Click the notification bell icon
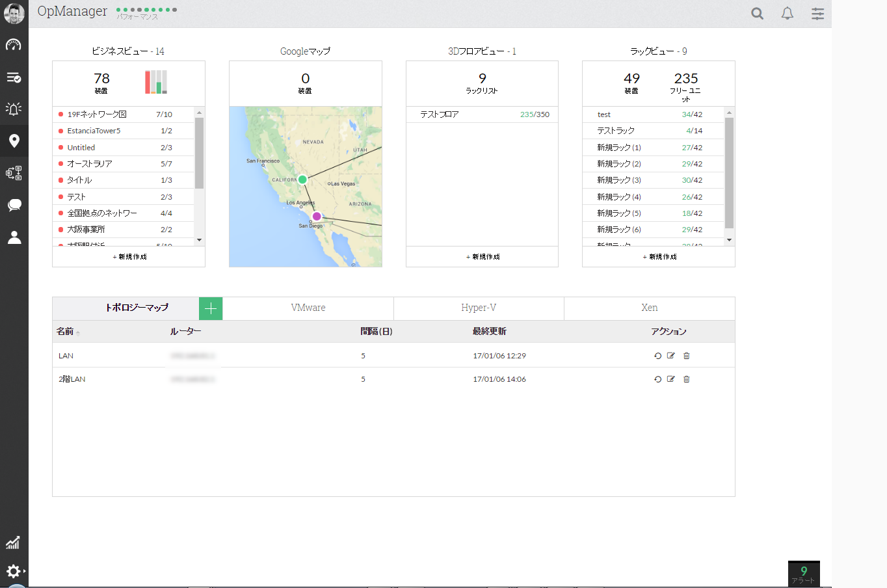 tap(787, 14)
